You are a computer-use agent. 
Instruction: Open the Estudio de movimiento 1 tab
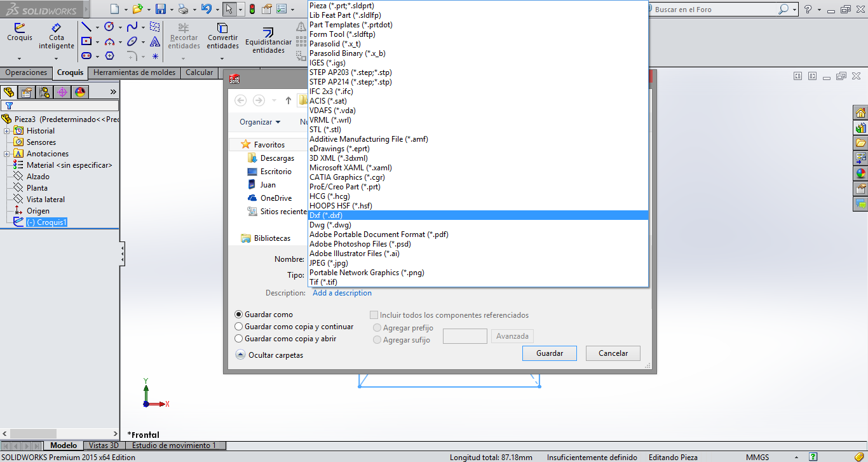(174, 445)
